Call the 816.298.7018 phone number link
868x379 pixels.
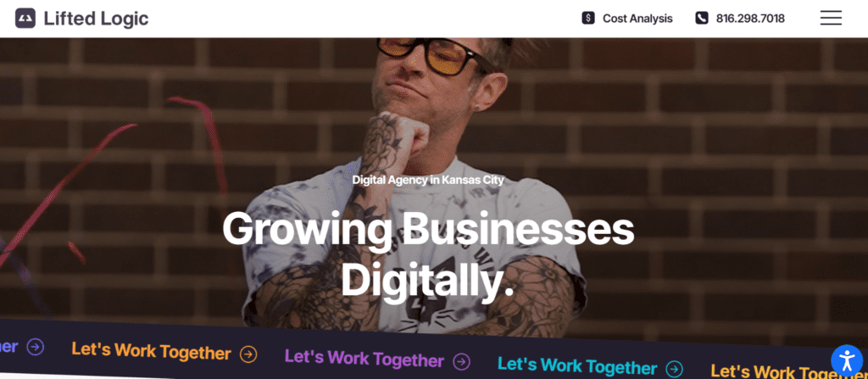click(750, 19)
